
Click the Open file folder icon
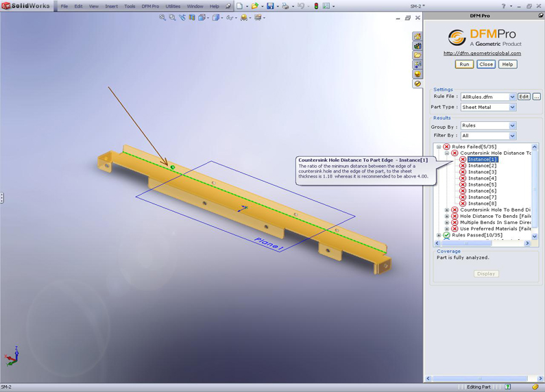click(x=255, y=6)
